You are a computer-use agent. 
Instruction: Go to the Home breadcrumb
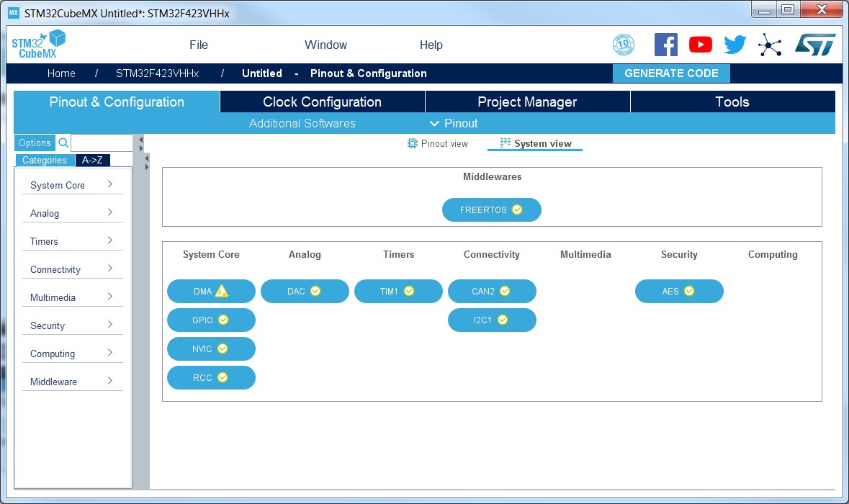[x=61, y=73]
